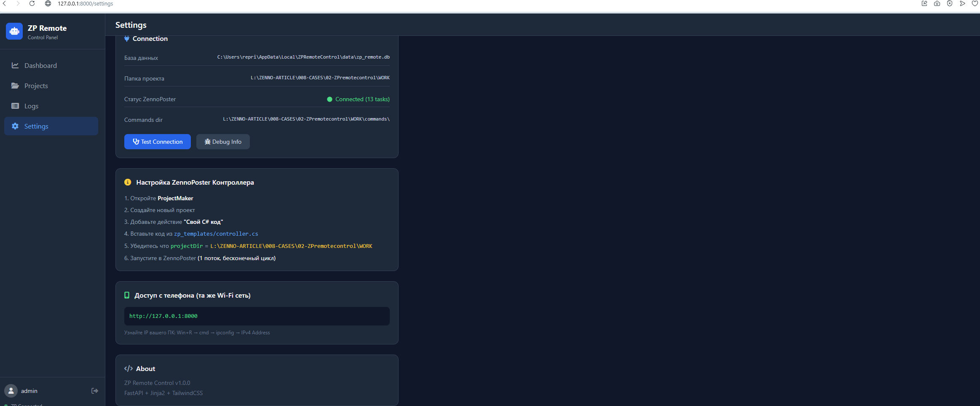Click the Настройка ZennoPoster Контроллера heading

[x=195, y=182]
